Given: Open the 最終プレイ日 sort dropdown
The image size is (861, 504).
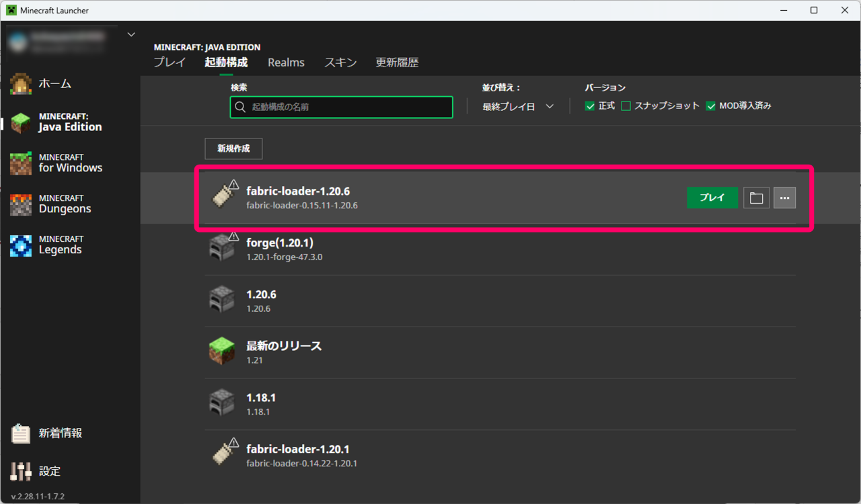Looking at the screenshot, I should [x=518, y=106].
